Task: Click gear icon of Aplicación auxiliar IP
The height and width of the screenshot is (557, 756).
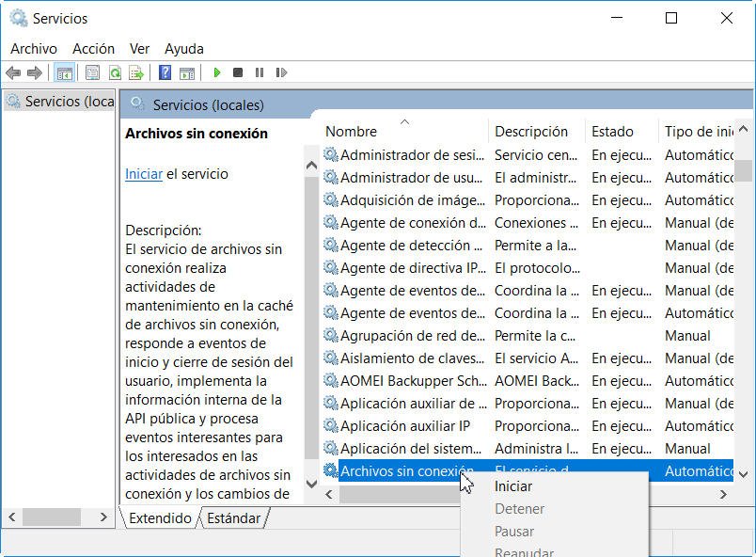Action: pos(331,425)
